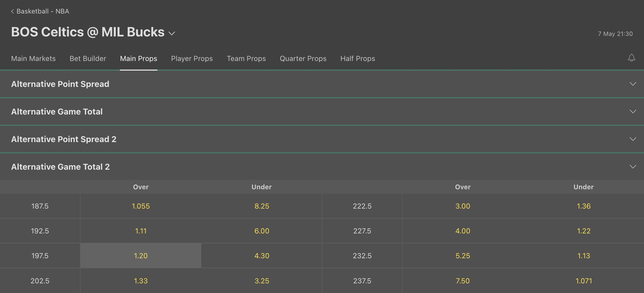Pick Under 192.5 at 6.00
The width and height of the screenshot is (644, 293).
tap(262, 231)
